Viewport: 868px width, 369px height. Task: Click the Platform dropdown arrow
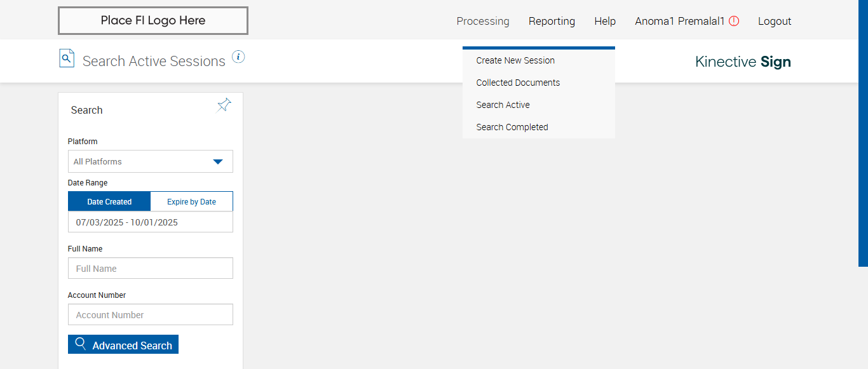[x=218, y=161]
